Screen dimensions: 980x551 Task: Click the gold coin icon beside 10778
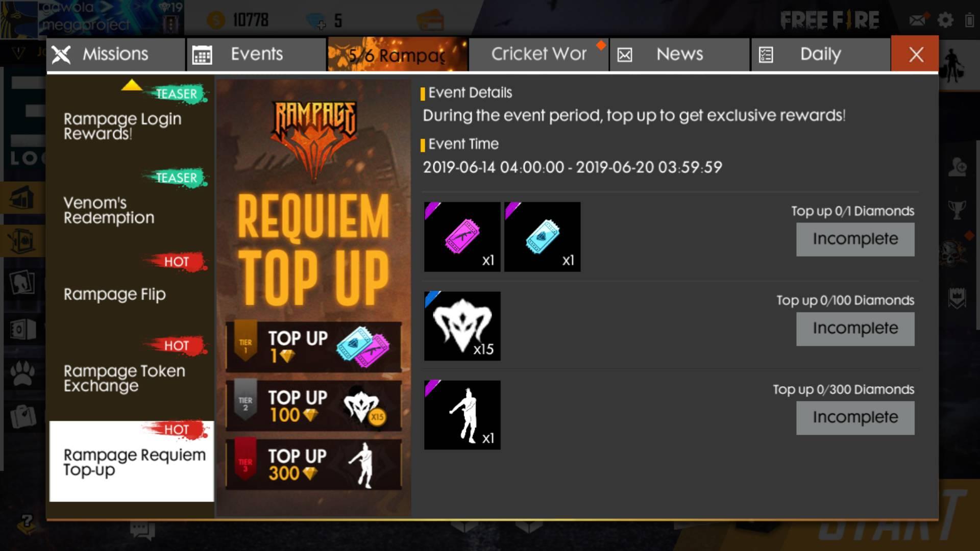216,20
